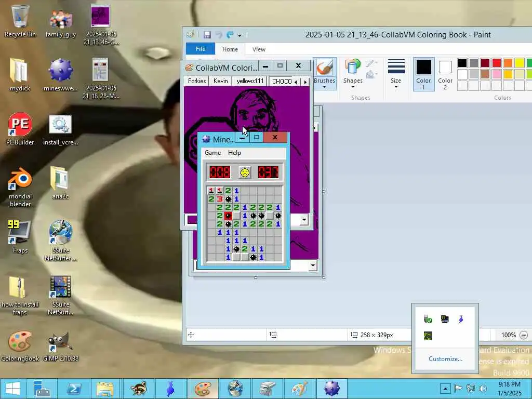Pick the black swatch in Paint Colors

tap(462, 63)
